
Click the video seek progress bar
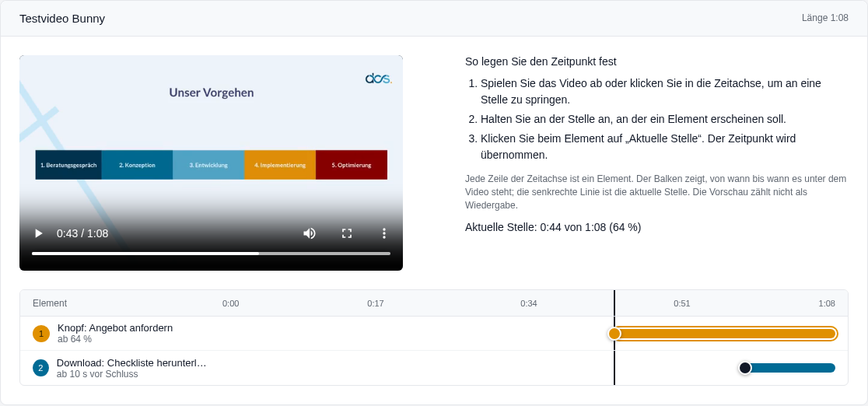(x=211, y=254)
